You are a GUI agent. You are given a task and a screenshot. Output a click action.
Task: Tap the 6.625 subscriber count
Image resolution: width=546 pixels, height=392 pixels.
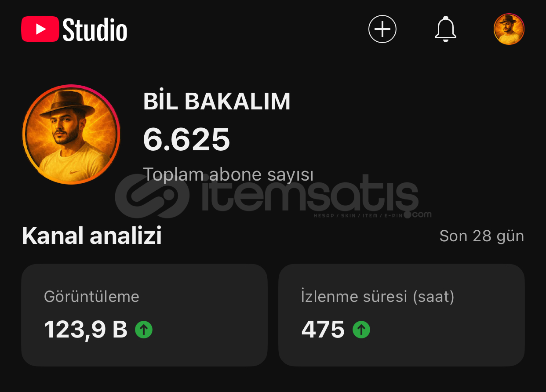tap(186, 139)
